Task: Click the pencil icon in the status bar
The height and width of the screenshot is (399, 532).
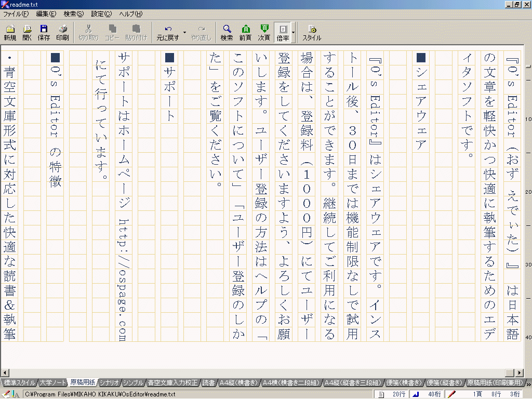Action: tap(452, 394)
